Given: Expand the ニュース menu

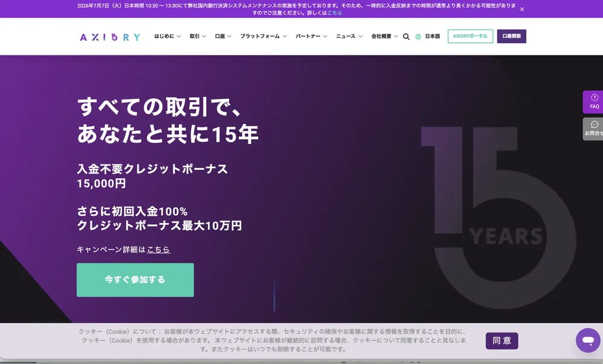Looking at the screenshot, I should [349, 36].
